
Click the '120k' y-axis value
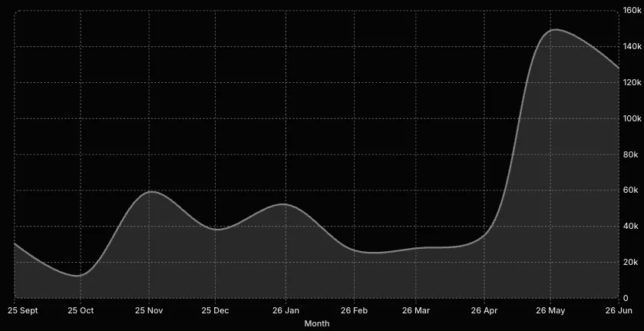(x=632, y=83)
